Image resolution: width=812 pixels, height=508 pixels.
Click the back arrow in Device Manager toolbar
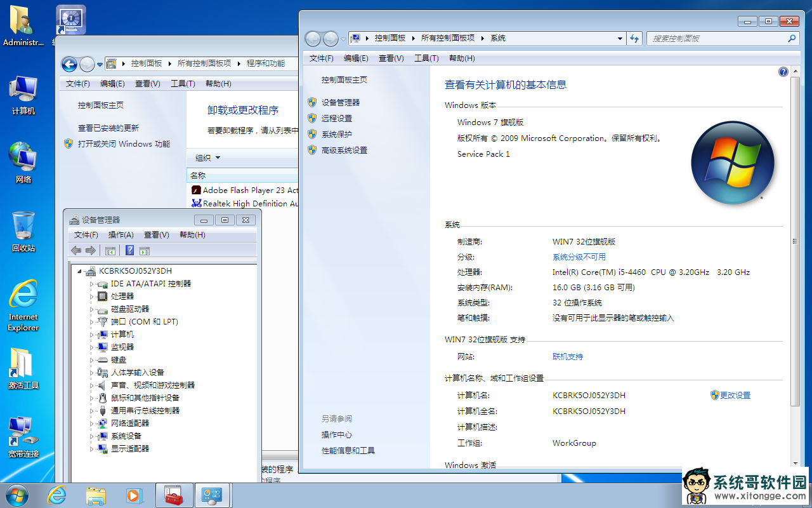pyautogui.click(x=77, y=250)
